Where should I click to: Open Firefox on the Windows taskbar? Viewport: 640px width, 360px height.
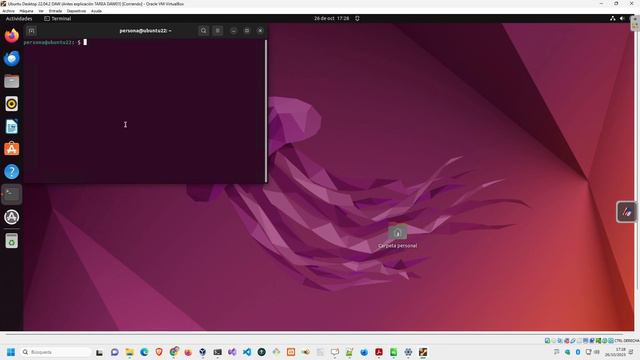tap(188, 352)
